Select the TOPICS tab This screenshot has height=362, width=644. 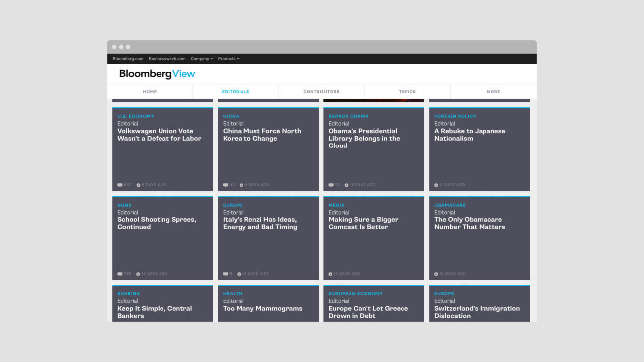point(407,91)
